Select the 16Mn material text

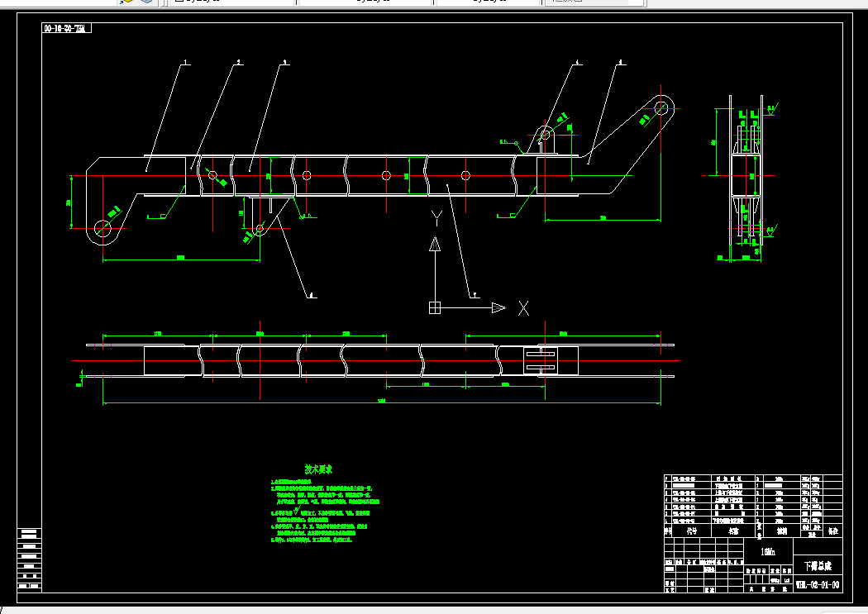pyautogui.click(x=768, y=551)
